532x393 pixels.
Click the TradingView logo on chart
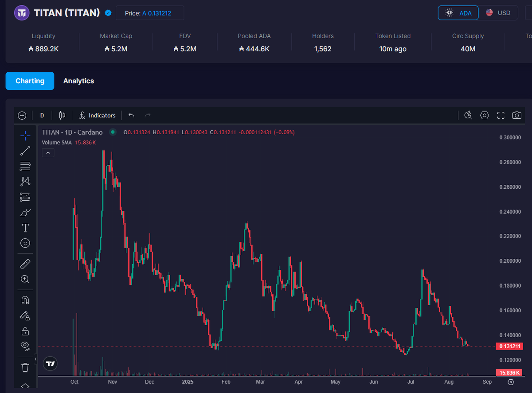point(50,364)
